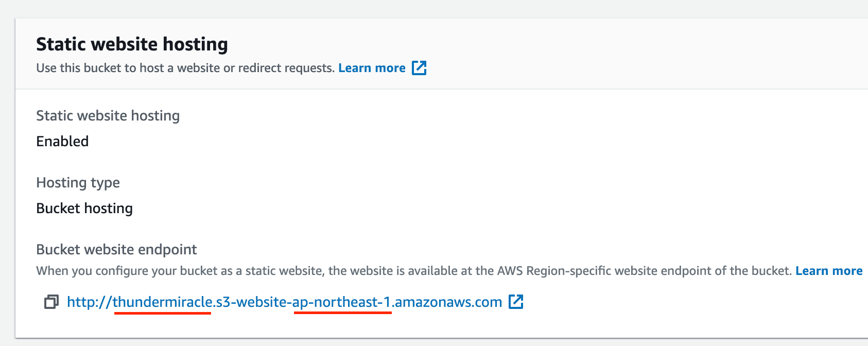The height and width of the screenshot is (346, 868).
Task: Click the underlined ap-northeast-1 region in URL
Action: pos(342,302)
